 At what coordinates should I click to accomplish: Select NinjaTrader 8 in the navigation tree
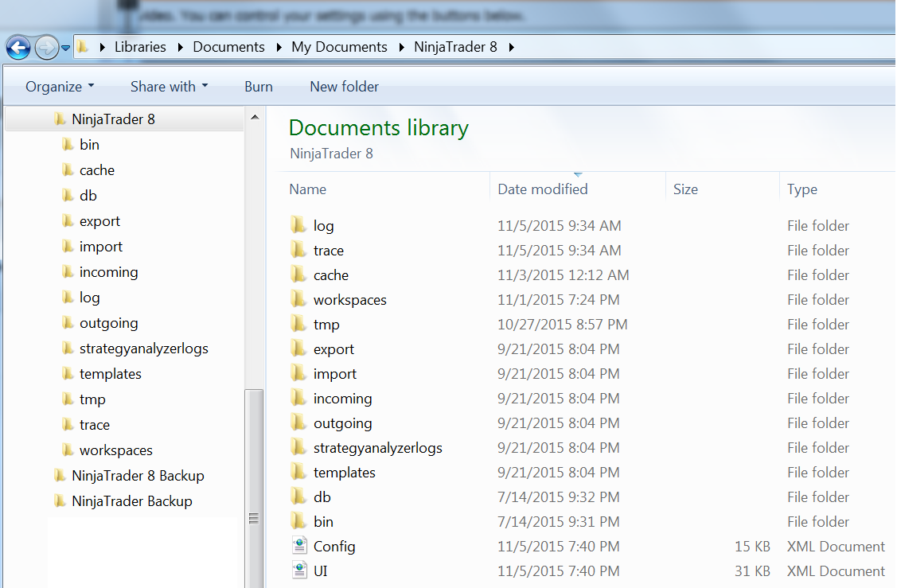pos(113,119)
